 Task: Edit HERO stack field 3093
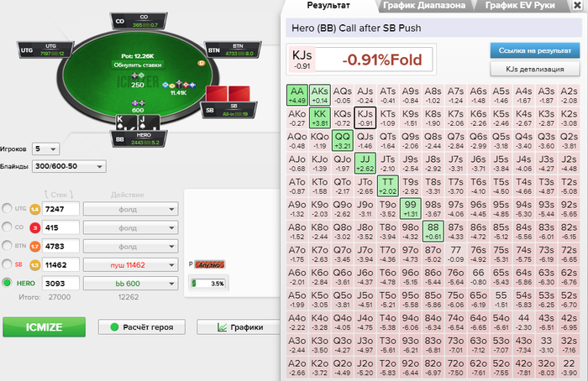point(60,284)
